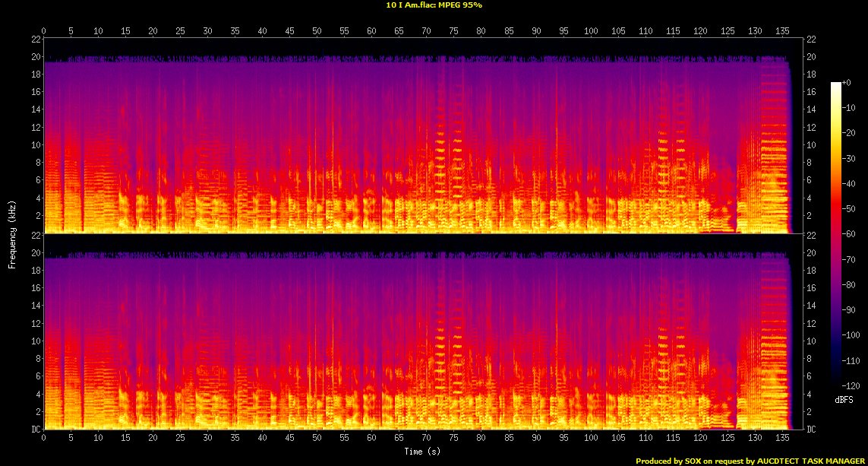Click the 25 second marker on the bottom time axis
The height and width of the screenshot is (466, 868).
[180, 439]
